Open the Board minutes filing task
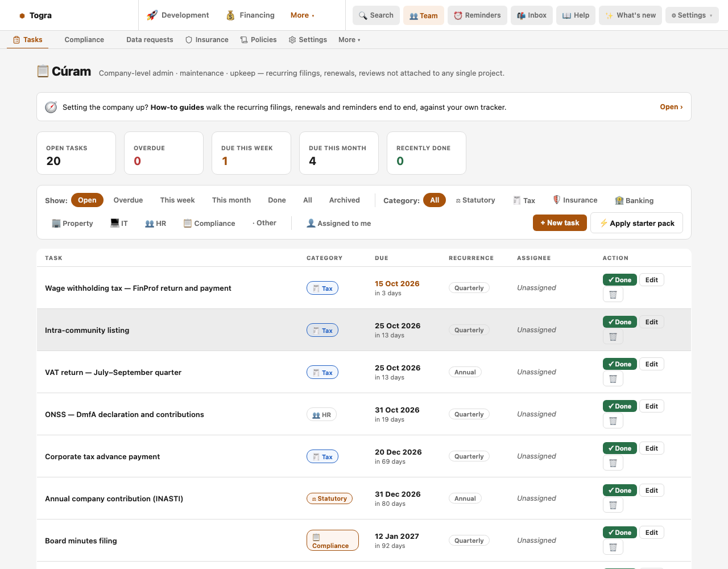728x569 pixels. [x=81, y=541]
